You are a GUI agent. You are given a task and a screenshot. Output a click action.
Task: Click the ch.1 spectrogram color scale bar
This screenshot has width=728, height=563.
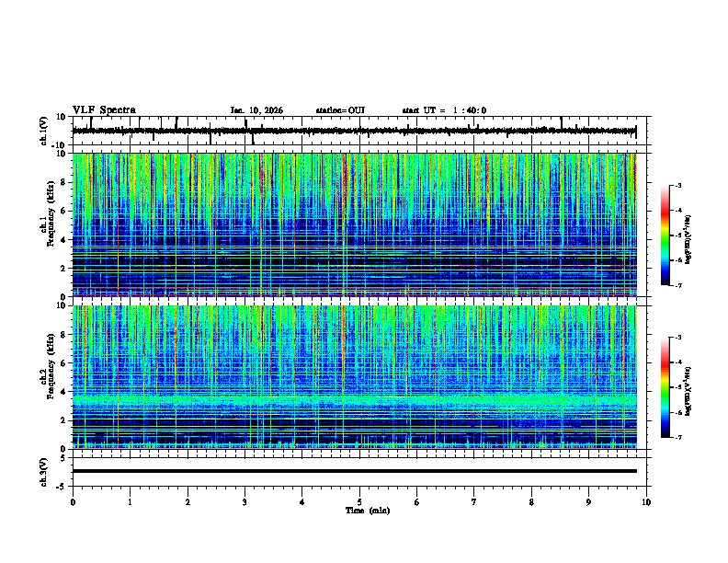(x=665, y=236)
